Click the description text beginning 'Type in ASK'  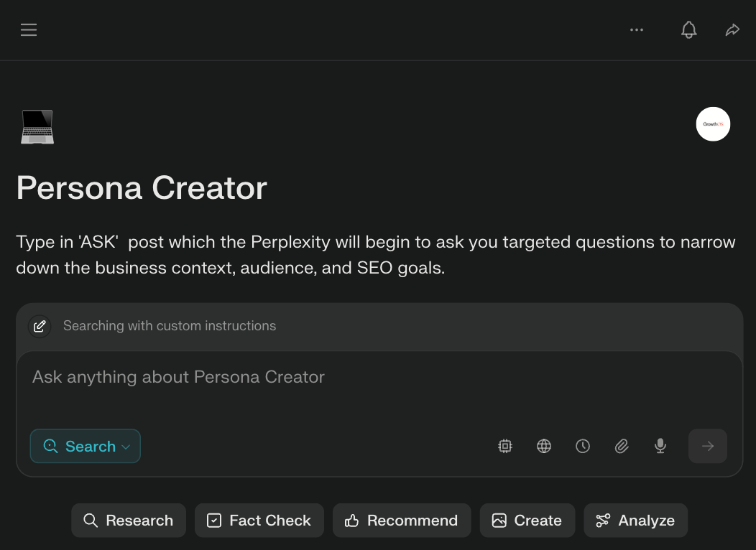point(376,255)
